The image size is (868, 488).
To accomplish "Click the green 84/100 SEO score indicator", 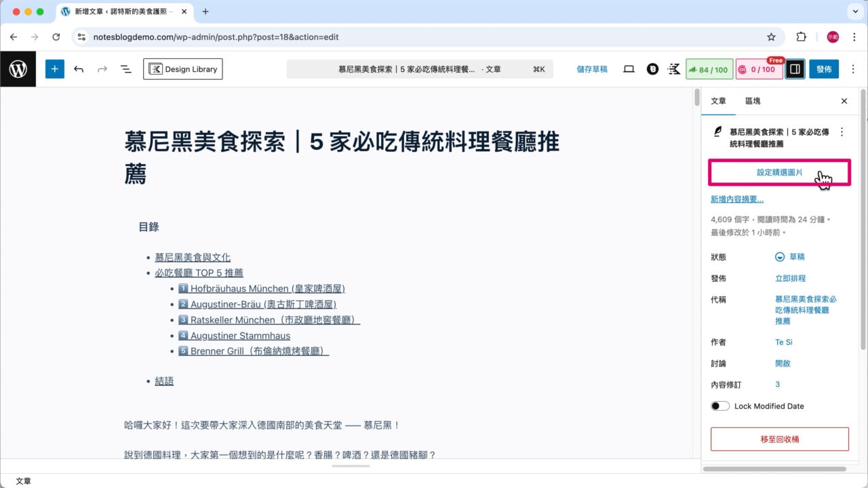I will [x=709, y=68].
